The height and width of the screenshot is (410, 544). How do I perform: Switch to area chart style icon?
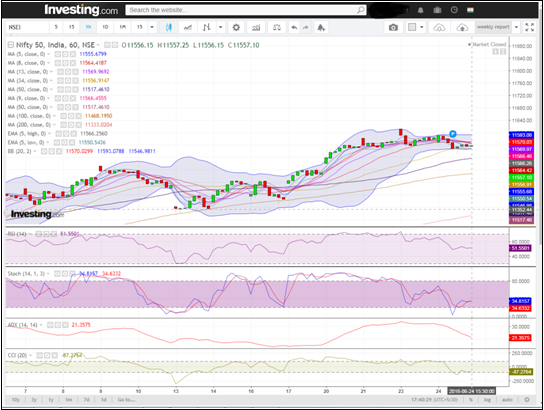[x=188, y=27]
